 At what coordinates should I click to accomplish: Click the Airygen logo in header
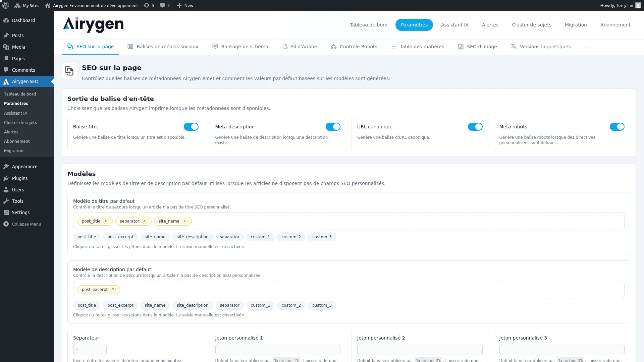point(93,25)
